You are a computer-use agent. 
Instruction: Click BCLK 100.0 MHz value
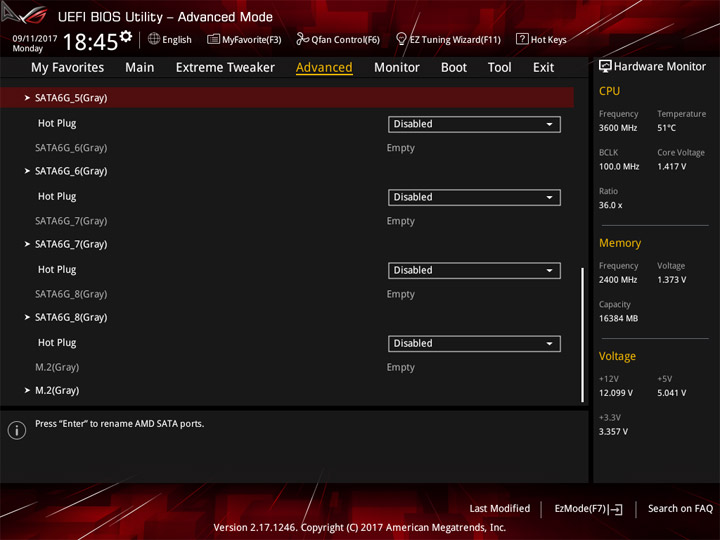[x=619, y=166]
